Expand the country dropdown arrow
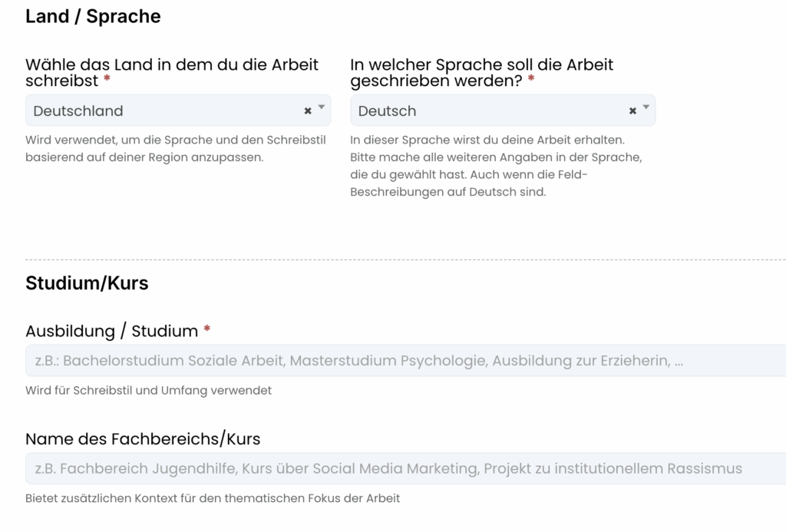 (x=322, y=108)
